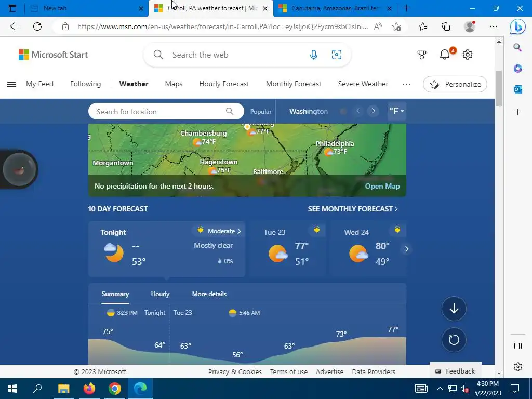
Task: Go to My Feed
Action: point(39,84)
